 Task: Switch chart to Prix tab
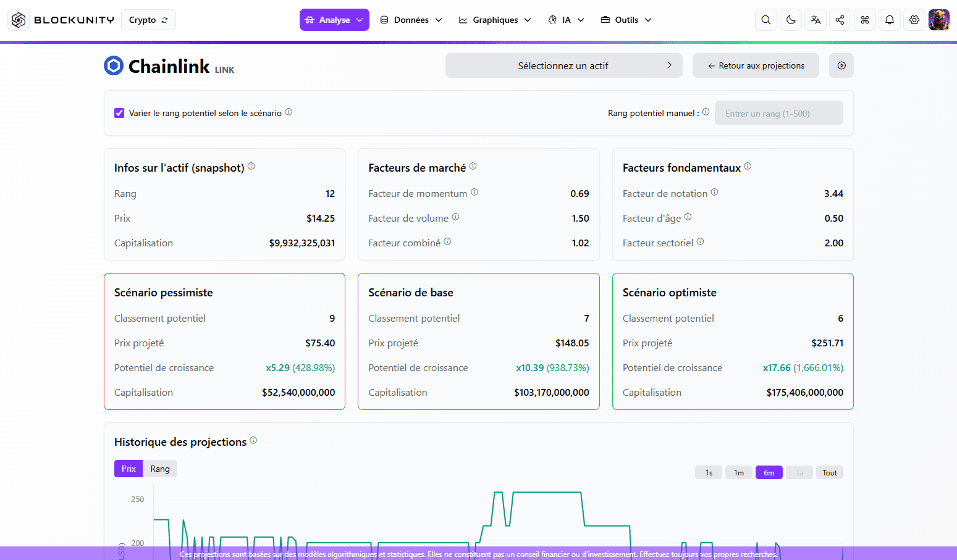129,469
